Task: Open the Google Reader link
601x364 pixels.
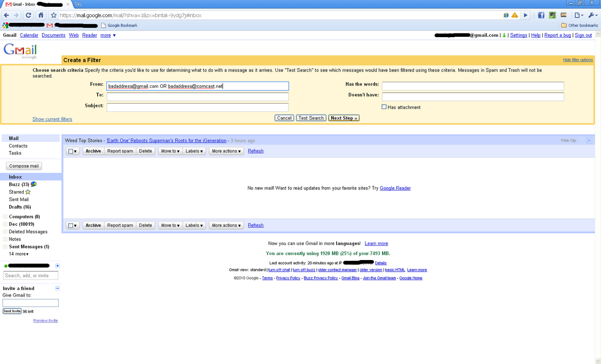Action: click(x=395, y=188)
